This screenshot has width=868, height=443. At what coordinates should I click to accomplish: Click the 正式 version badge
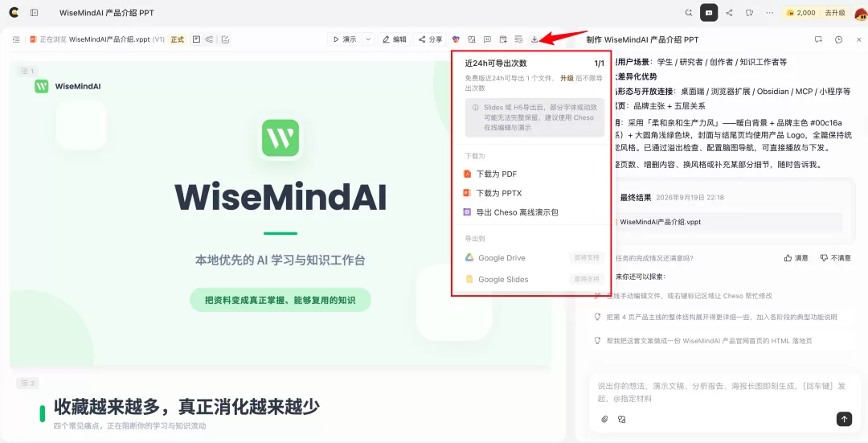[x=177, y=39]
